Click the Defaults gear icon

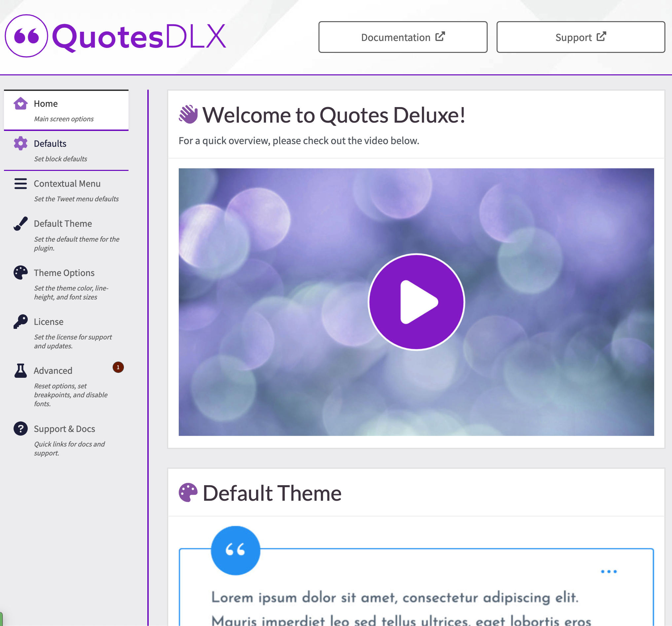click(20, 143)
